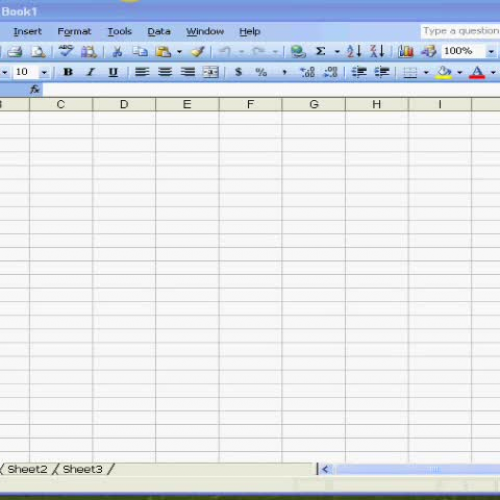
Task: Align text right
Action: (x=188, y=72)
